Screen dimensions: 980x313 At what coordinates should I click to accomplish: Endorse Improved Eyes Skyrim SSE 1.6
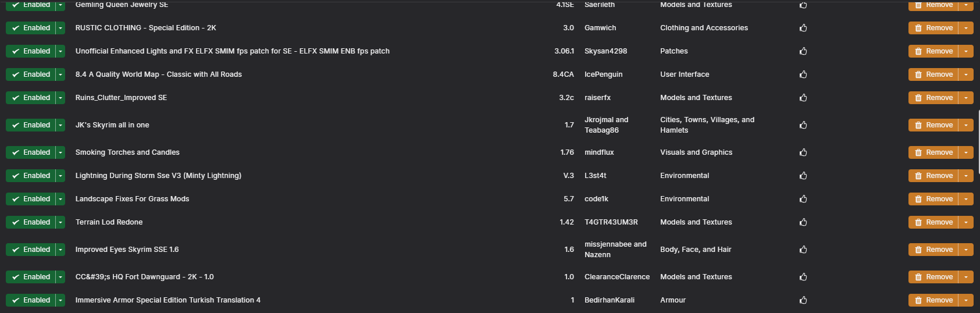click(803, 250)
